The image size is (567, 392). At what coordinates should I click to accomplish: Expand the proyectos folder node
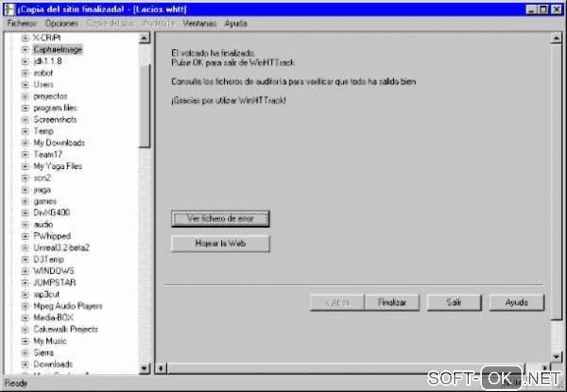click(25, 96)
